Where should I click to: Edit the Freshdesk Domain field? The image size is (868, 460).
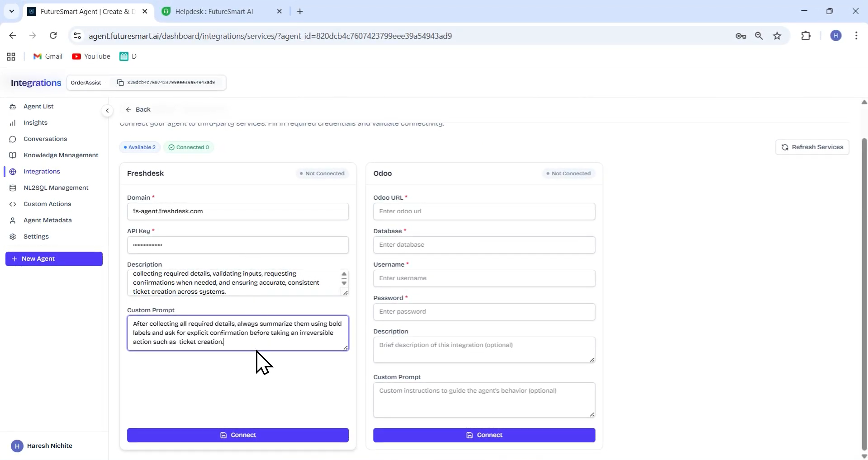(238, 211)
